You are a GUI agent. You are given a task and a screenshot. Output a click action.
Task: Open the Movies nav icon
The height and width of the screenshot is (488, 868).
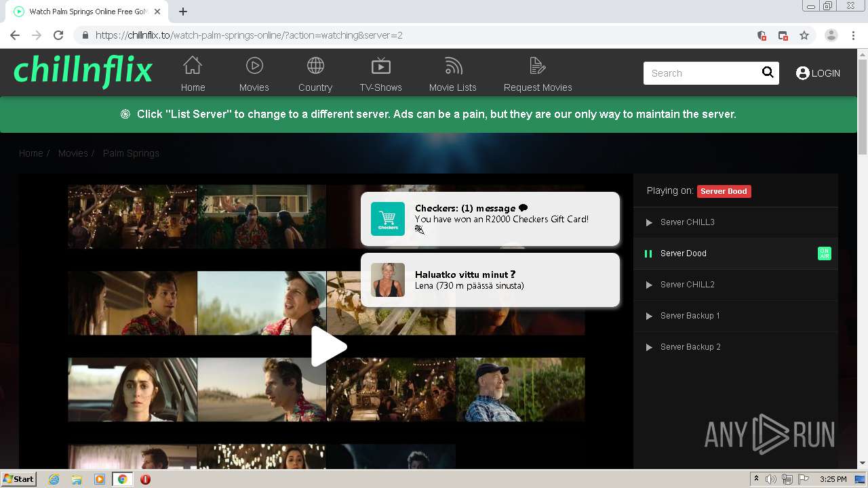(x=254, y=66)
